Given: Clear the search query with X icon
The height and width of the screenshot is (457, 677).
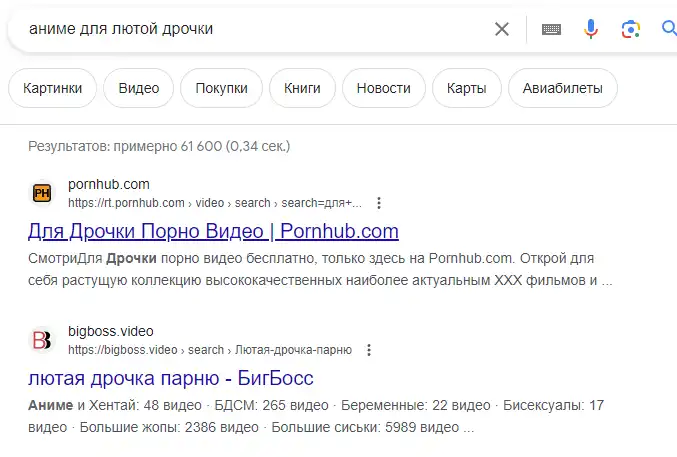Looking at the screenshot, I should (x=502, y=29).
